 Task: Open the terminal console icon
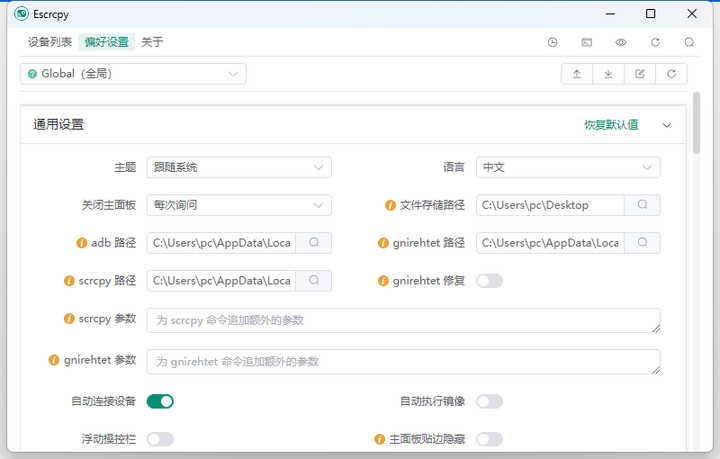coord(586,42)
